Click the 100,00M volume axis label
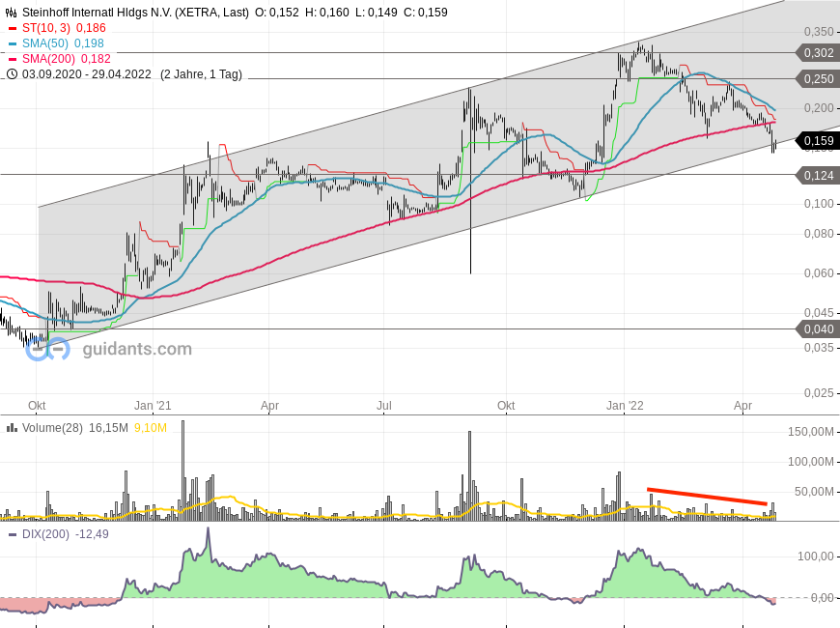Screen dimensions: 840x628 click(x=810, y=461)
